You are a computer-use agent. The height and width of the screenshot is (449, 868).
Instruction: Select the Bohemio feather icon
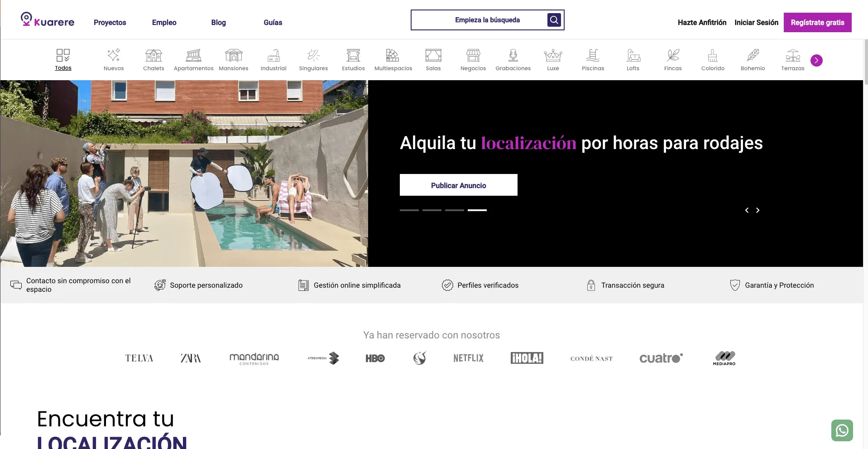(753, 55)
